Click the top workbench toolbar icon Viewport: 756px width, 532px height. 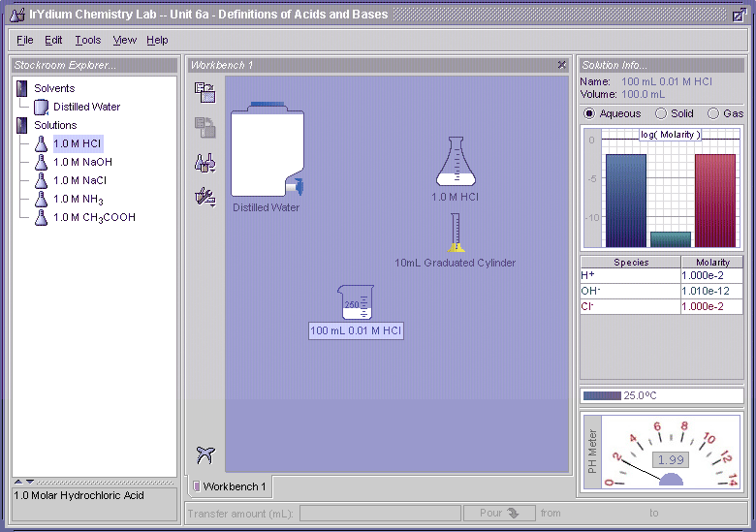[x=205, y=92]
